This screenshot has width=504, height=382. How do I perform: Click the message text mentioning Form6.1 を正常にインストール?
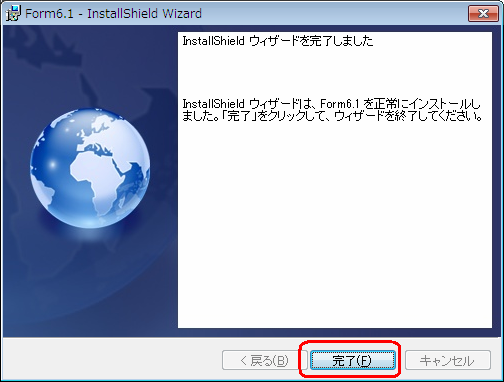pyautogui.click(x=332, y=110)
